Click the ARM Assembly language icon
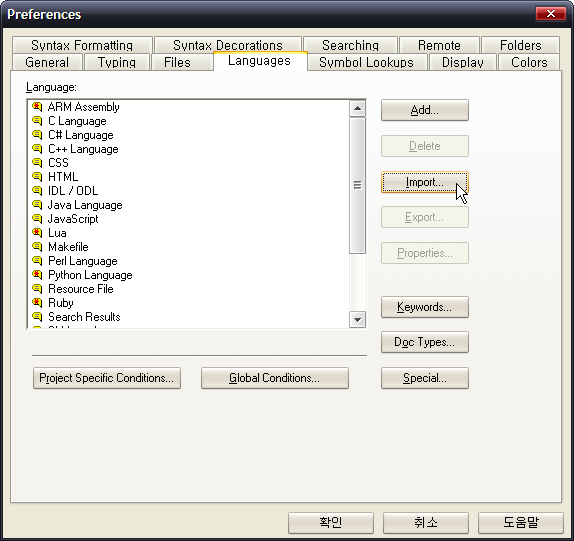Viewport: 574px width, 541px height. pos(37,107)
